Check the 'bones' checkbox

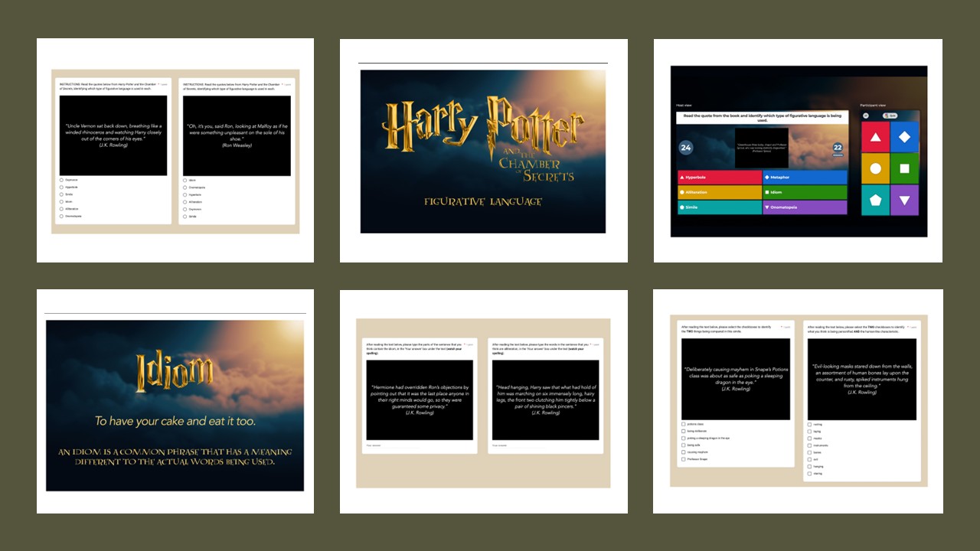point(809,452)
